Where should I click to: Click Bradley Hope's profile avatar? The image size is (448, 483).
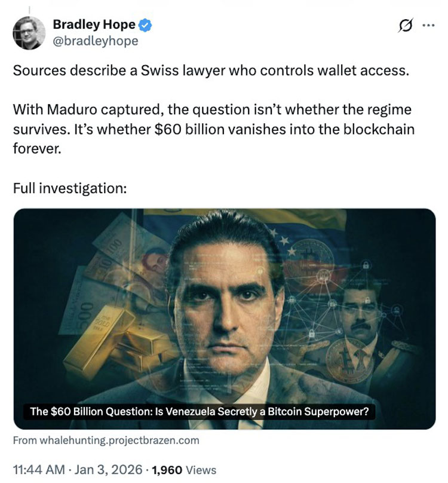click(x=29, y=32)
